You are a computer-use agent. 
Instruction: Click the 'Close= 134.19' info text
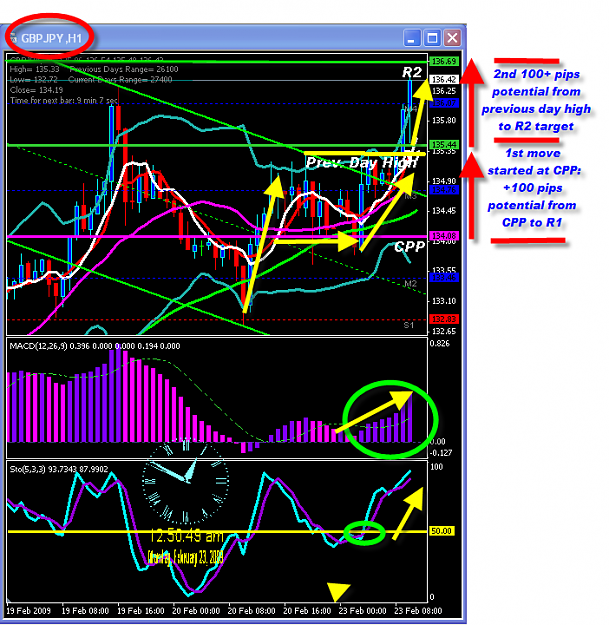tap(36, 90)
